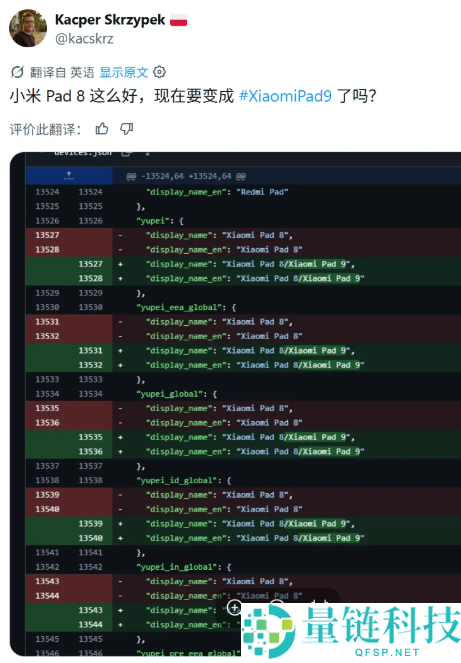Open translation settings gear icon
461x663 pixels.
pos(159,72)
